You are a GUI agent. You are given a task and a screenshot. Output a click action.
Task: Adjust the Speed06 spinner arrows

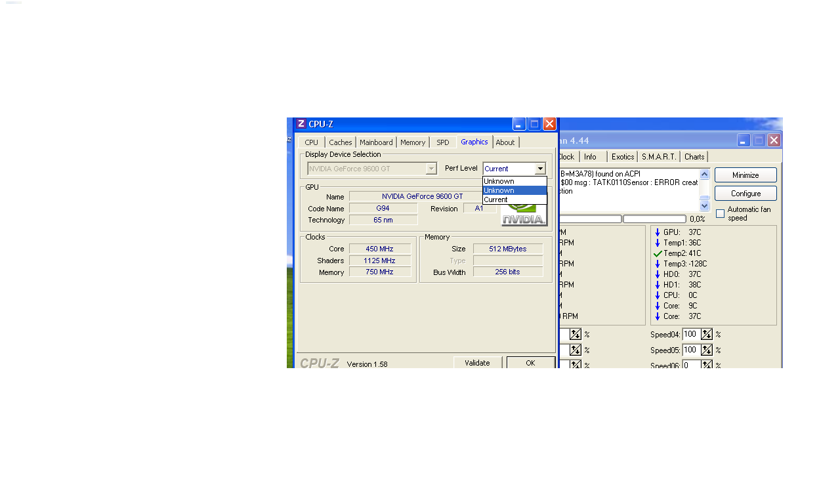point(707,364)
